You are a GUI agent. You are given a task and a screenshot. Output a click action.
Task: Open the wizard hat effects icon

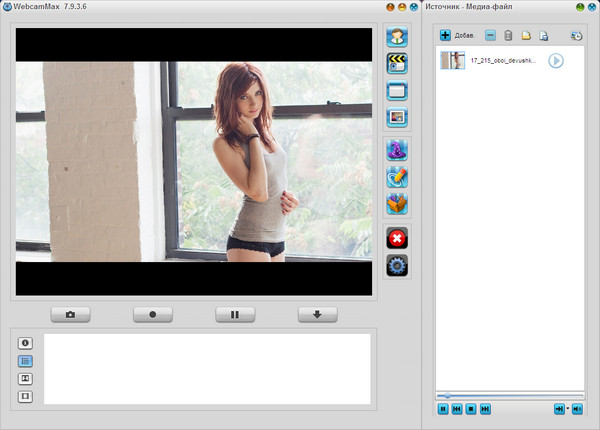click(x=397, y=151)
